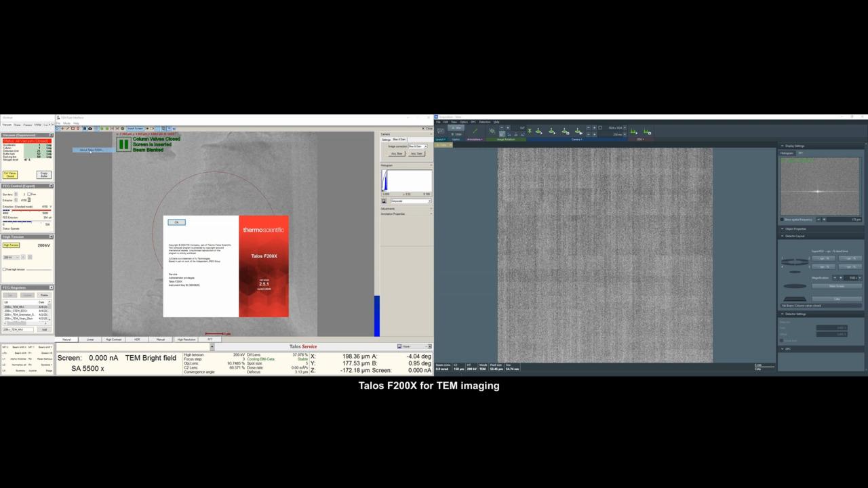
Task: Enable the Show spatial frequency checkbox
Action: click(x=782, y=220)
